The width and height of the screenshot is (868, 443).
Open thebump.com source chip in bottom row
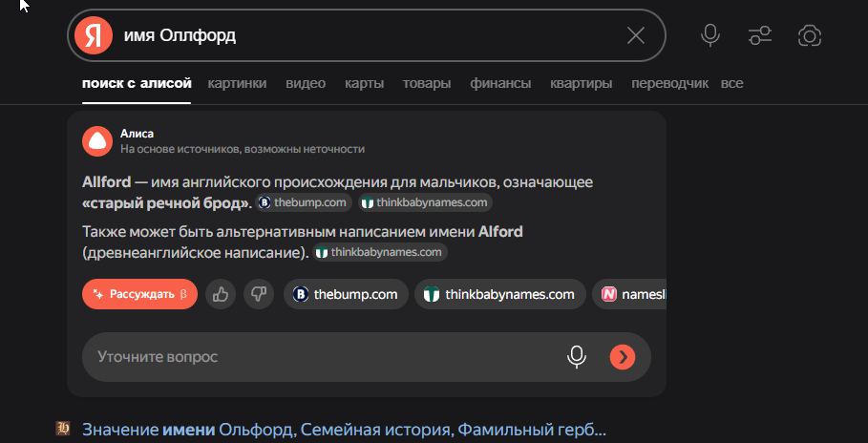tap(346, 294)
